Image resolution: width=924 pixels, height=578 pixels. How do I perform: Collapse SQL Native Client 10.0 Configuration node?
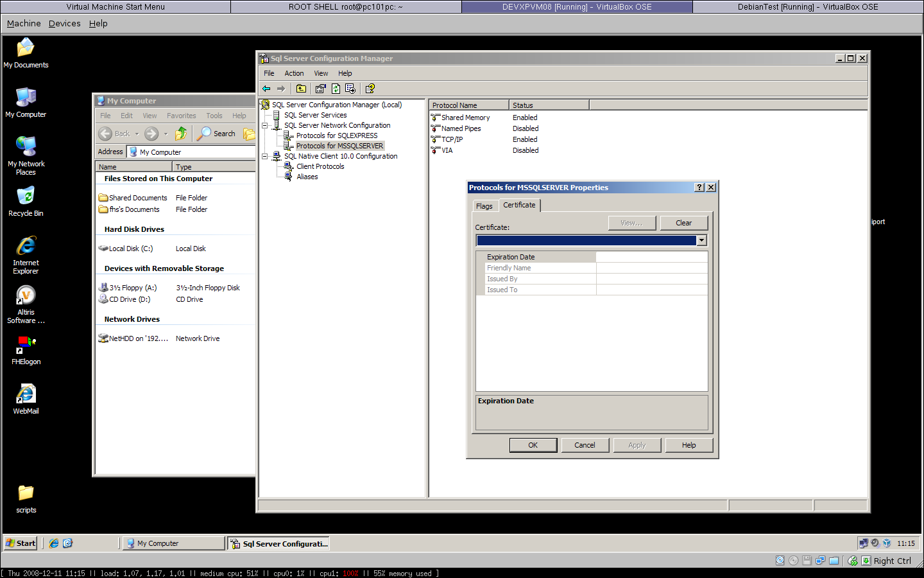pos(264,156)
